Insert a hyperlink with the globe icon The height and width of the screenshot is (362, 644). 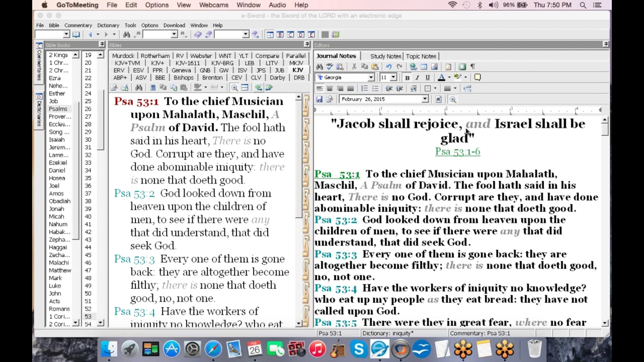(x=413, y=67)
